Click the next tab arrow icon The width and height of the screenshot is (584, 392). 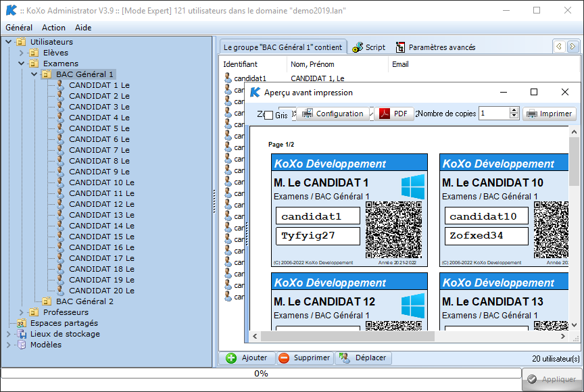tap(573, 47)
